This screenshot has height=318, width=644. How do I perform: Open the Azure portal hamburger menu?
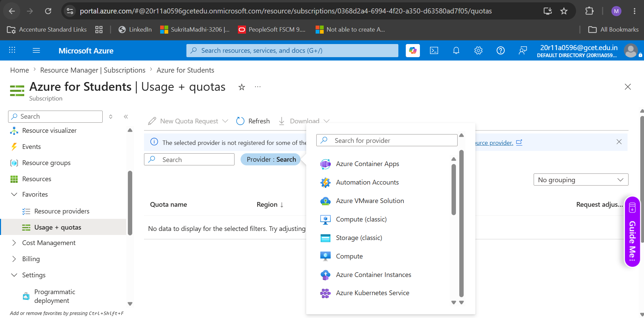point(36,50)
